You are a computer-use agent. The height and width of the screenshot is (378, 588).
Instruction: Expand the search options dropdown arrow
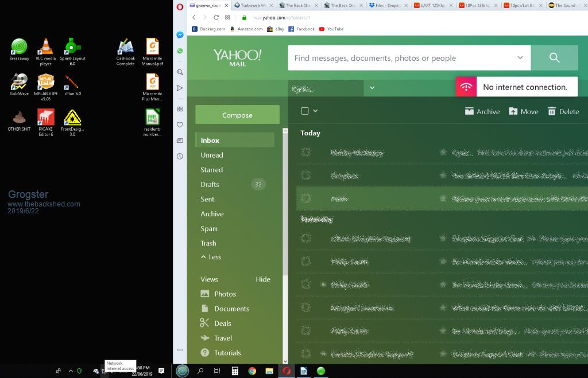[520, 58]
